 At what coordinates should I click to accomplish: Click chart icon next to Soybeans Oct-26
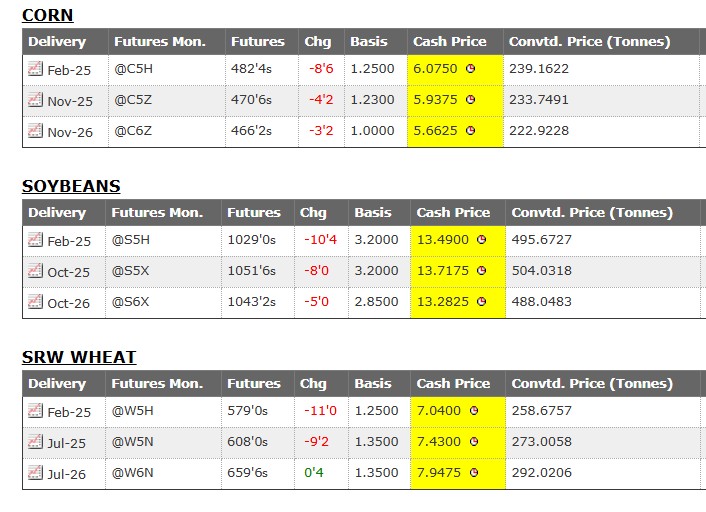35,302
